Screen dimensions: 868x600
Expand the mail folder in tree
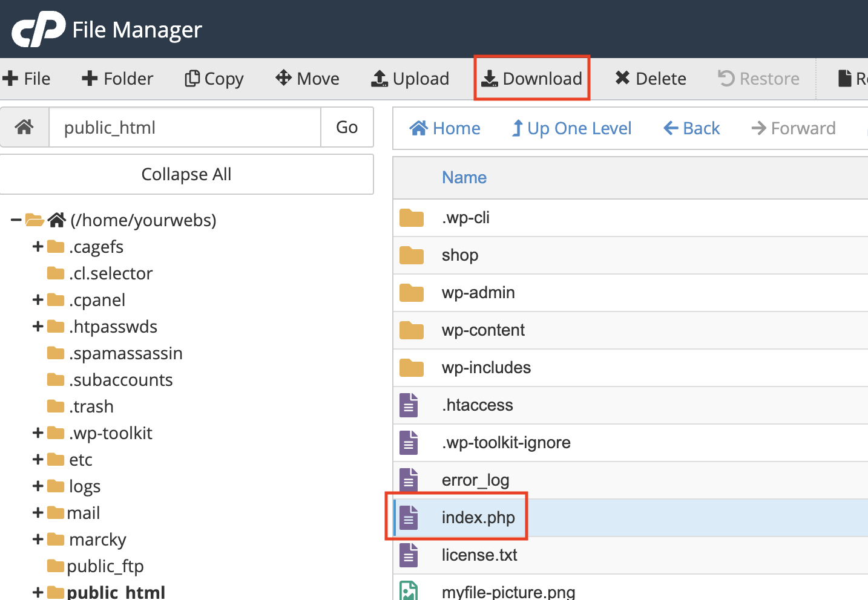[x=38, y=513]
